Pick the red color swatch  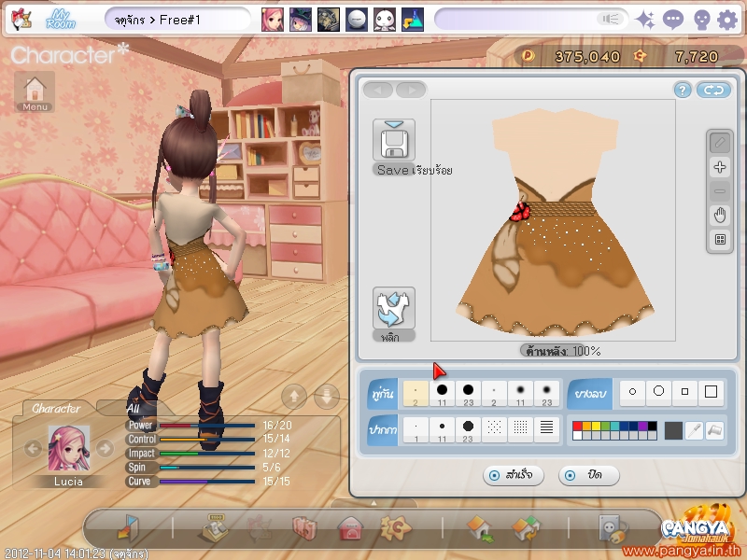[x=577, y=427]
